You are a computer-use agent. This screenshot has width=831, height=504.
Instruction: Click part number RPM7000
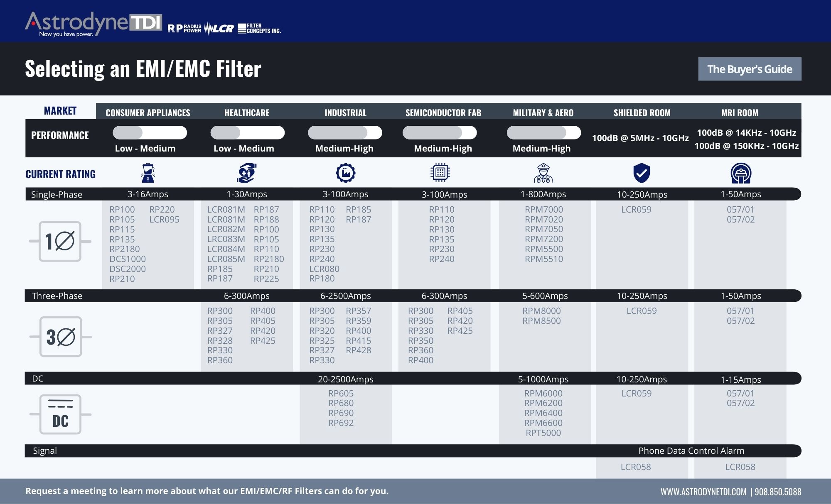coord(544,209)
